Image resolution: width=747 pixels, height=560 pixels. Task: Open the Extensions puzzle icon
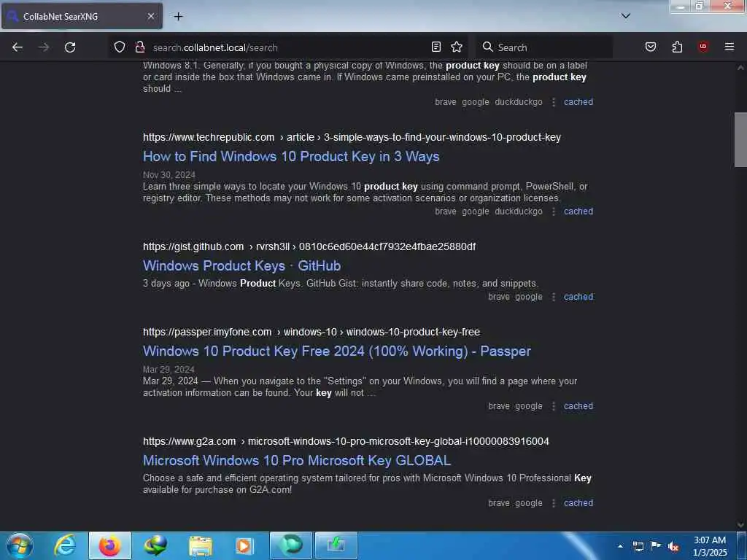[x=677, y=47]
